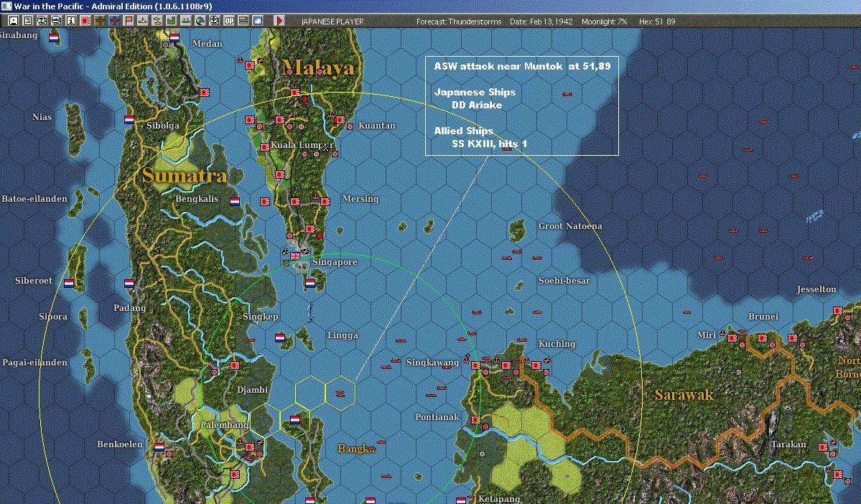861x504 pixels.
Task: Select Japanese ship in highlighted yellow hex
Action: point(340,393)
